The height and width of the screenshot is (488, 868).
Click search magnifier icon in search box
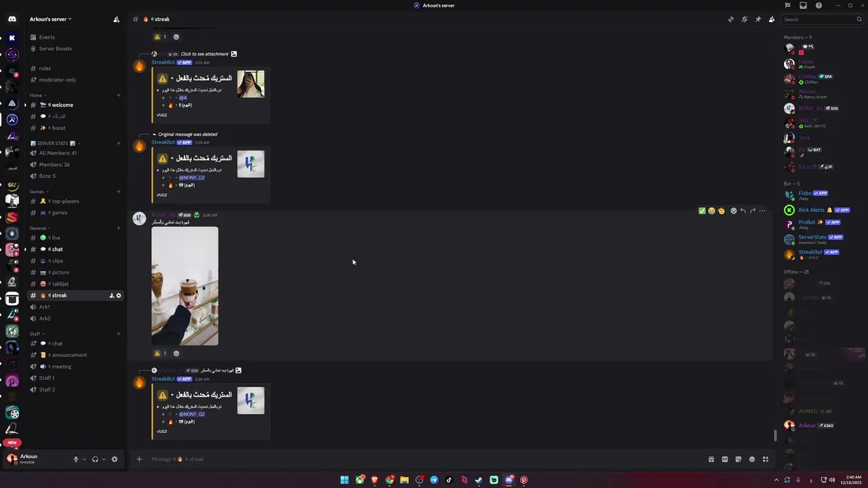tap(859, 19)
